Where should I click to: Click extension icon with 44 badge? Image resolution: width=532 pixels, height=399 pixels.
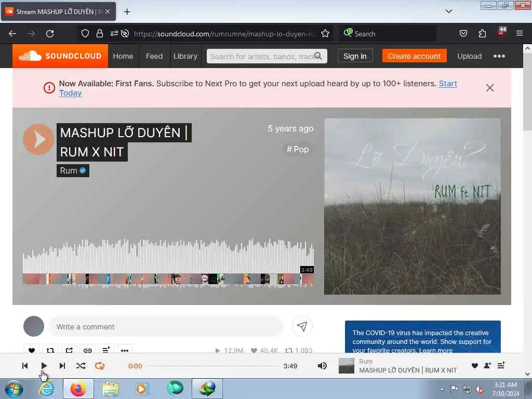pyautogui.click(x=501, y=33)
